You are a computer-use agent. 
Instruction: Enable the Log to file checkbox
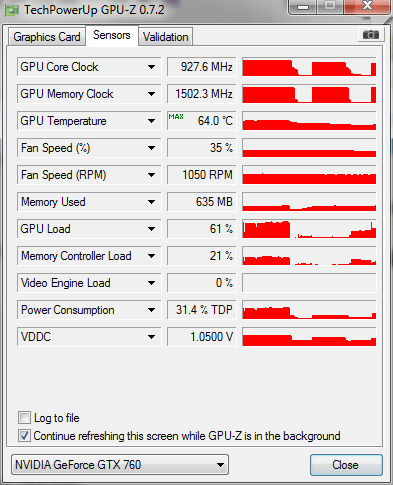[x=24, y=418]
